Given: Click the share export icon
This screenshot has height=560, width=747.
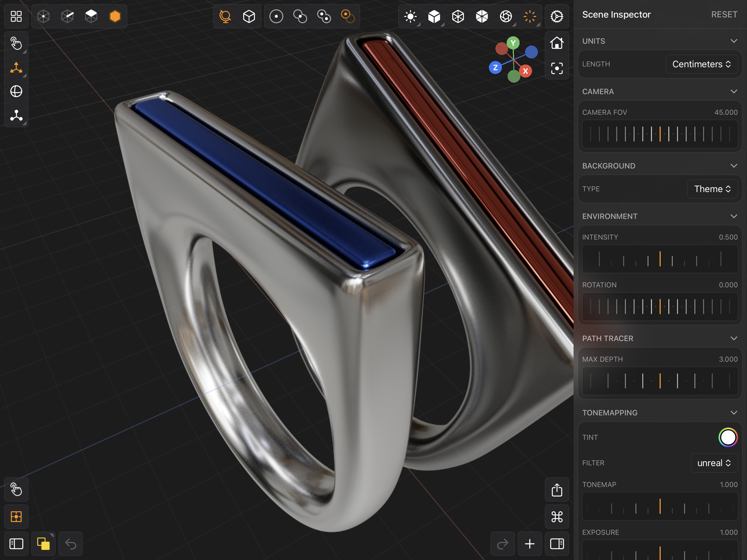Looking at the screenshot, I should (x=557, y=489).
